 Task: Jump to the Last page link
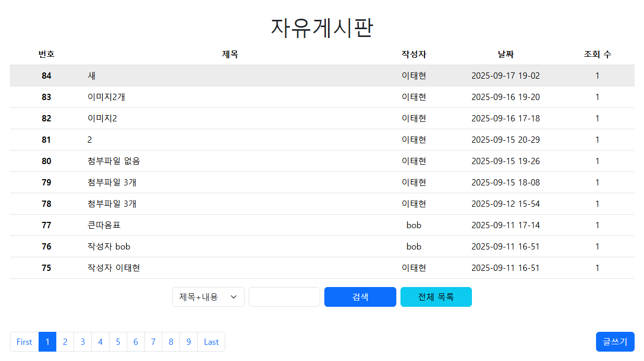point(211,342)
